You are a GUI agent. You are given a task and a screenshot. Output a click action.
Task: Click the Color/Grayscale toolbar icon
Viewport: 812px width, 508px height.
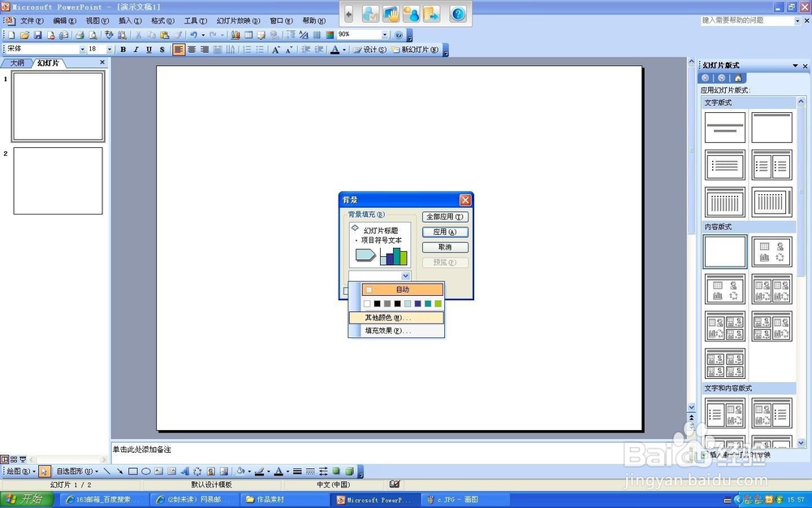pyautogui.click(x=330, y=35)
